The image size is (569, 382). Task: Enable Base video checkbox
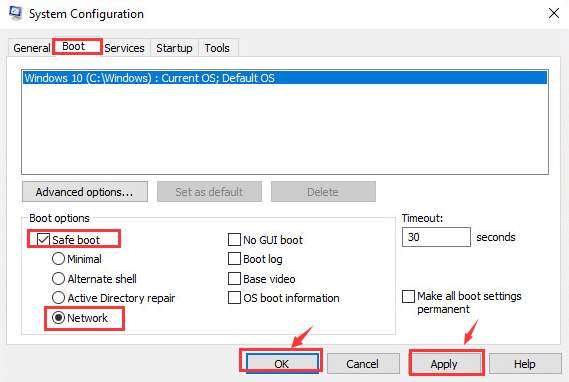pos(234,279)
